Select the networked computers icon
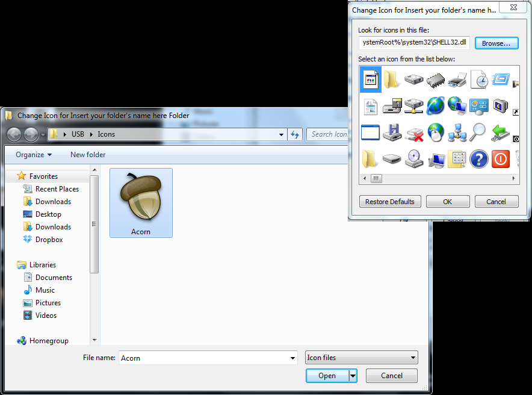 457,132
